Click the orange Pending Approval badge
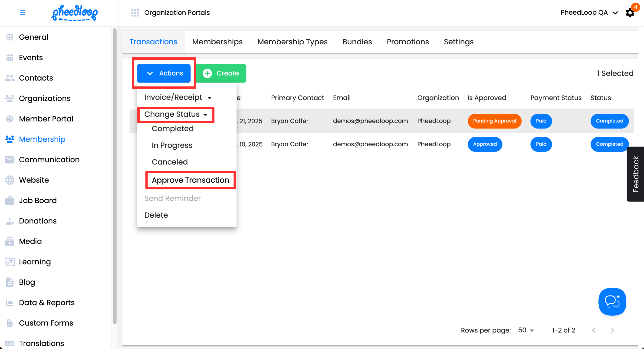Viewport: 644px width, 349px height. 494,121
